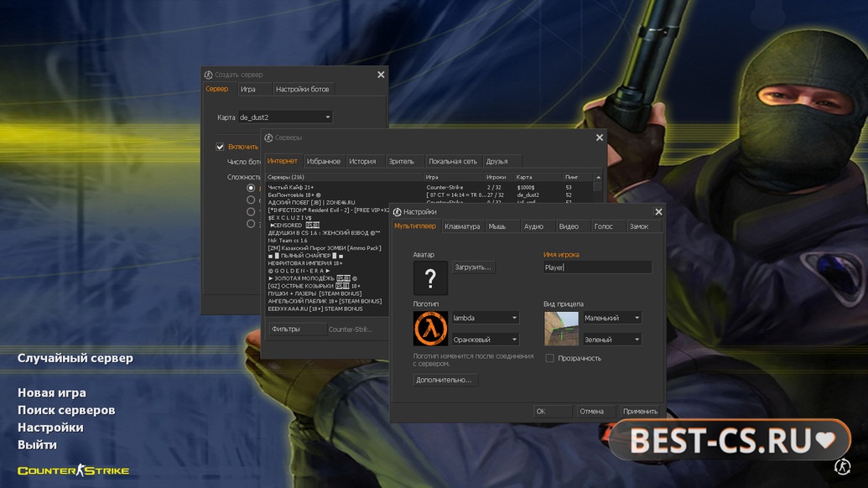This screenshot has height=488, width=868.
Task: Open the Зеленый crosshair color dropdown
Action: click(611, 339)
